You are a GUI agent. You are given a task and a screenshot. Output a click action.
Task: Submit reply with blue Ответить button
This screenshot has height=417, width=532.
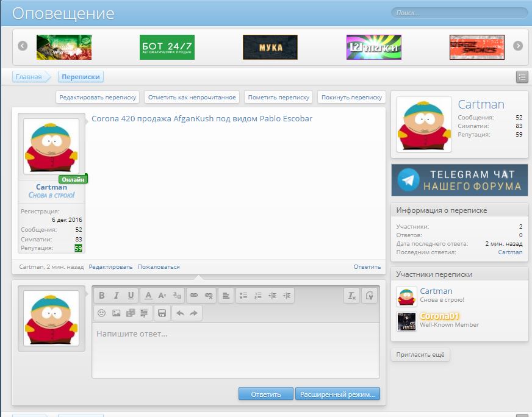(265, 394)
